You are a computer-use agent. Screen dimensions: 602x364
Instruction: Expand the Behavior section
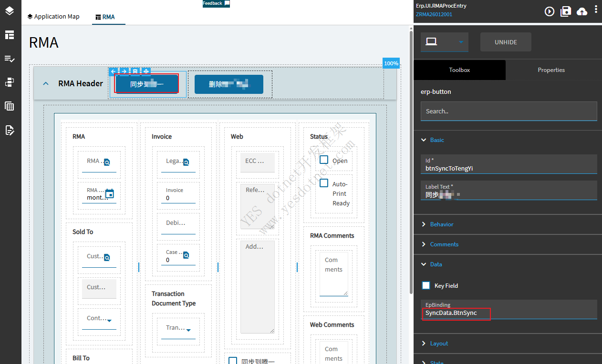[x=441, y=224]
